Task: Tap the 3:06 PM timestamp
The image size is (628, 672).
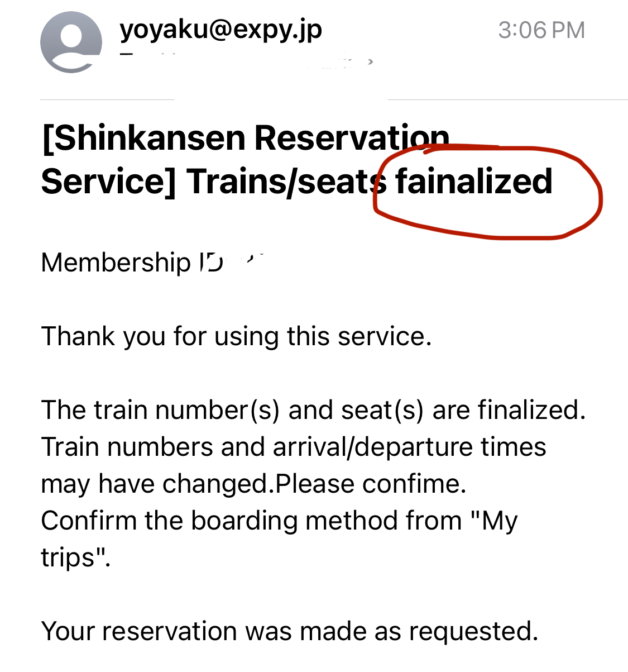Action: pyautogui.click(x=541, y=30)
